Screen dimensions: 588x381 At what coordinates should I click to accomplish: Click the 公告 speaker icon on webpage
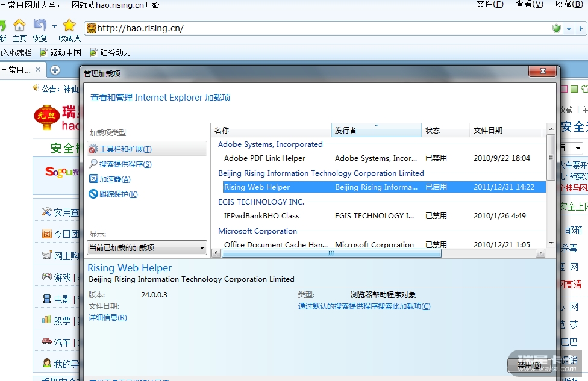click(x=36, y=88)
